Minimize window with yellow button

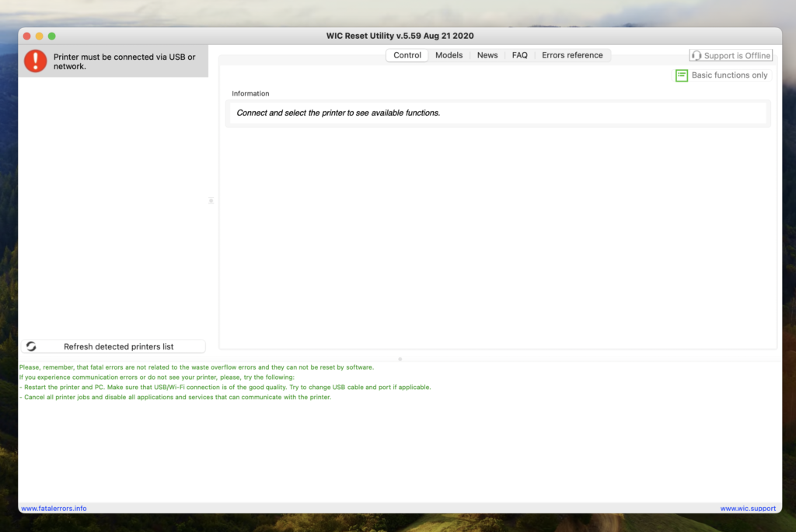39,36
